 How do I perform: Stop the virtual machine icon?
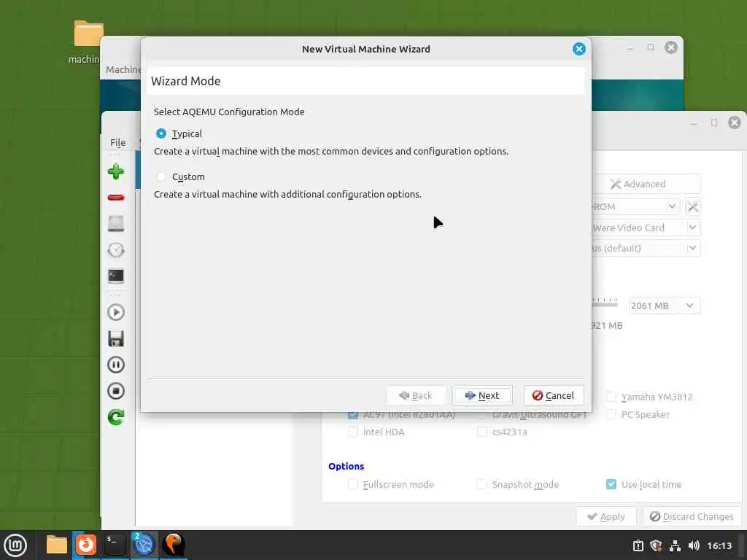click(x=116, y=391)
